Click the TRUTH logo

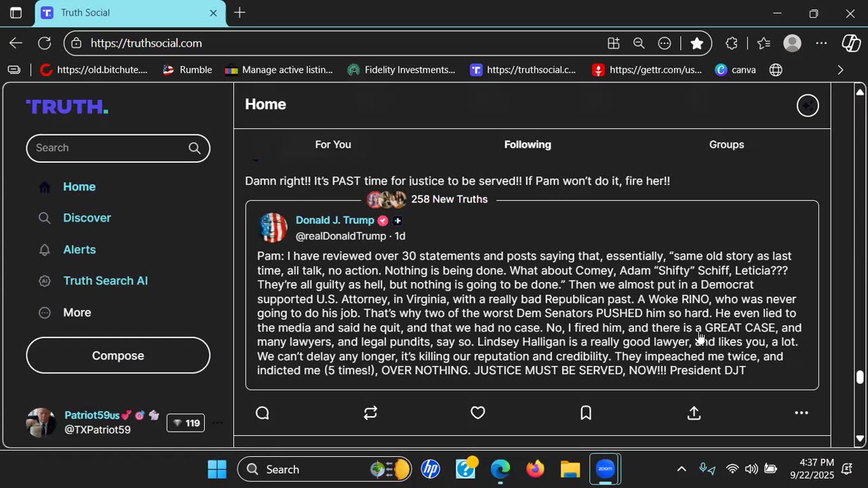67,107
